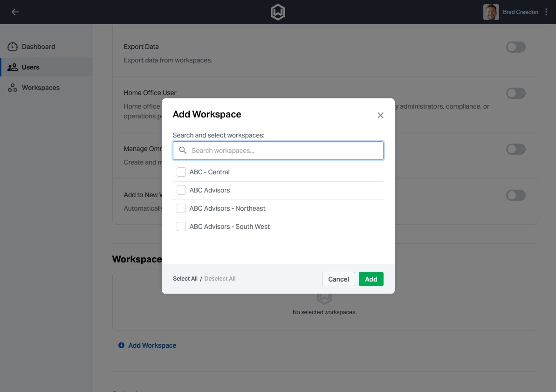Click Brad Creedon's profile picture
Screen dimensions: 556x392
coord(491,12)
